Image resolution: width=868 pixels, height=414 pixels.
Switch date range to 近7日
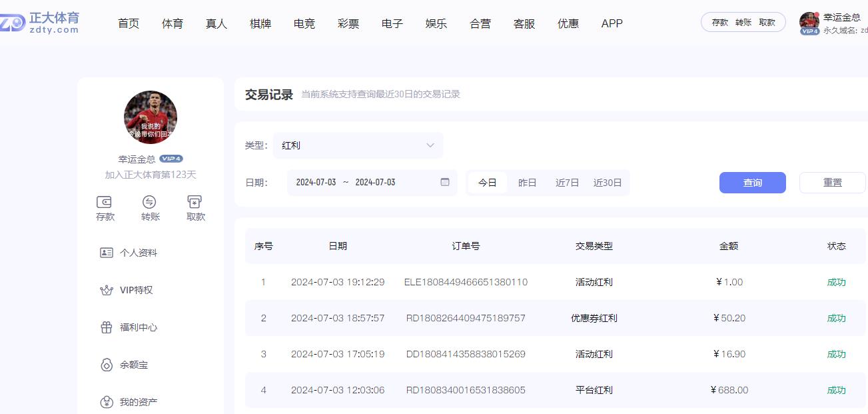tap(566, 182)
